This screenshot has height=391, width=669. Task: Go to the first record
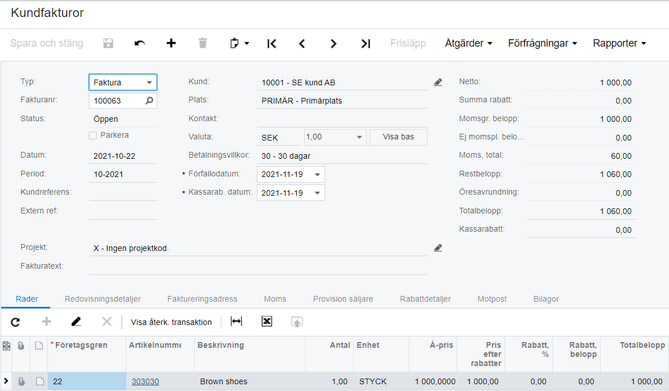pos(271,44)
